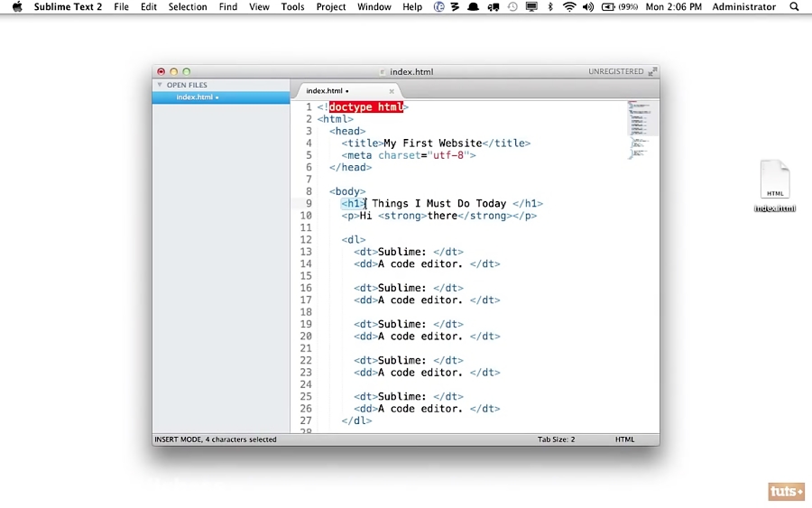Click the Mon 2:06 PM clock

(x=673, y=6)
